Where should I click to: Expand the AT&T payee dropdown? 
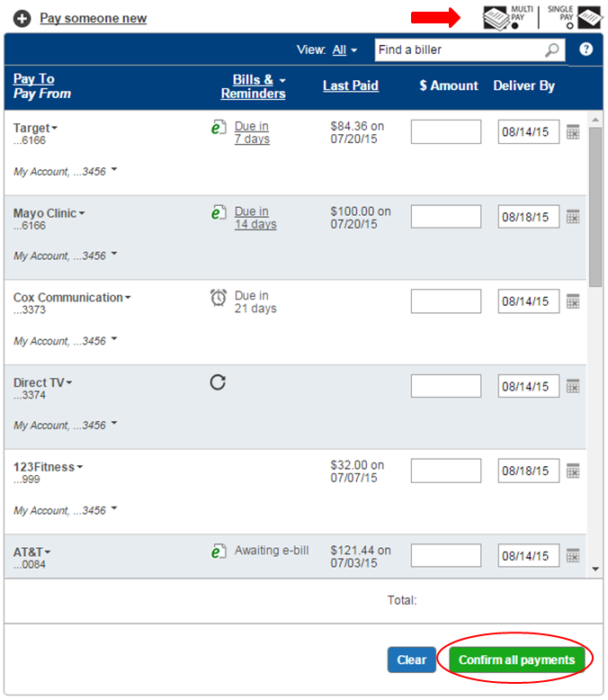[48, 552]
